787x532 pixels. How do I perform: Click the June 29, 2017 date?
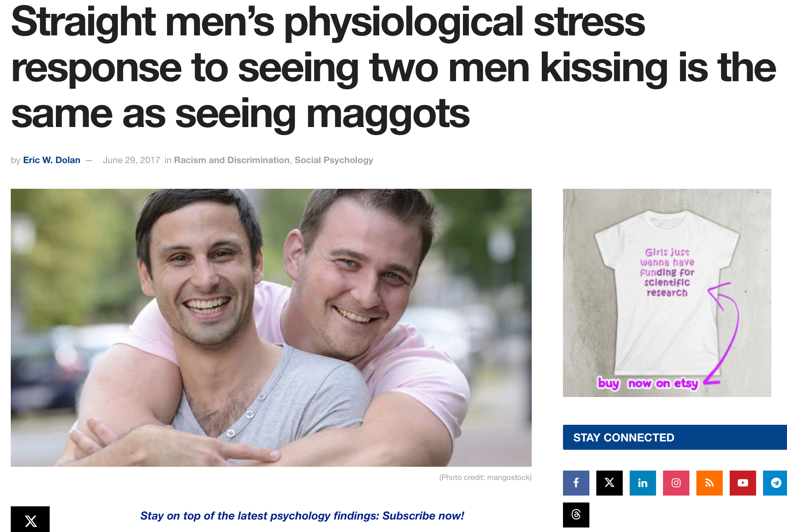[x=131, y=160]
